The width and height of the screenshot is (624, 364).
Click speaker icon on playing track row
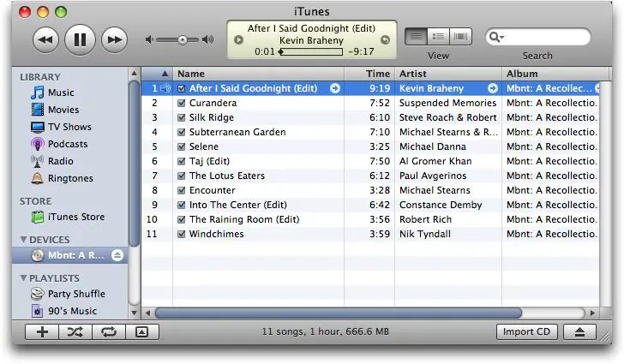click(x=165, y=88)
